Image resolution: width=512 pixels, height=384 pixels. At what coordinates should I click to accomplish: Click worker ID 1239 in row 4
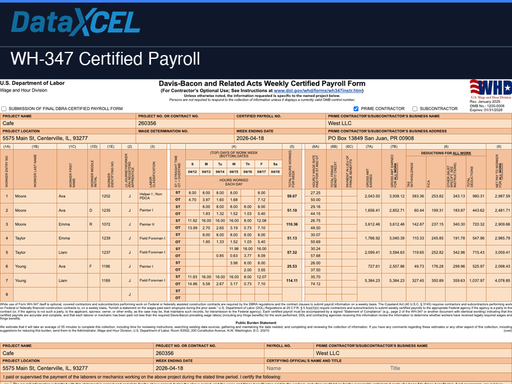click(111, 238)
